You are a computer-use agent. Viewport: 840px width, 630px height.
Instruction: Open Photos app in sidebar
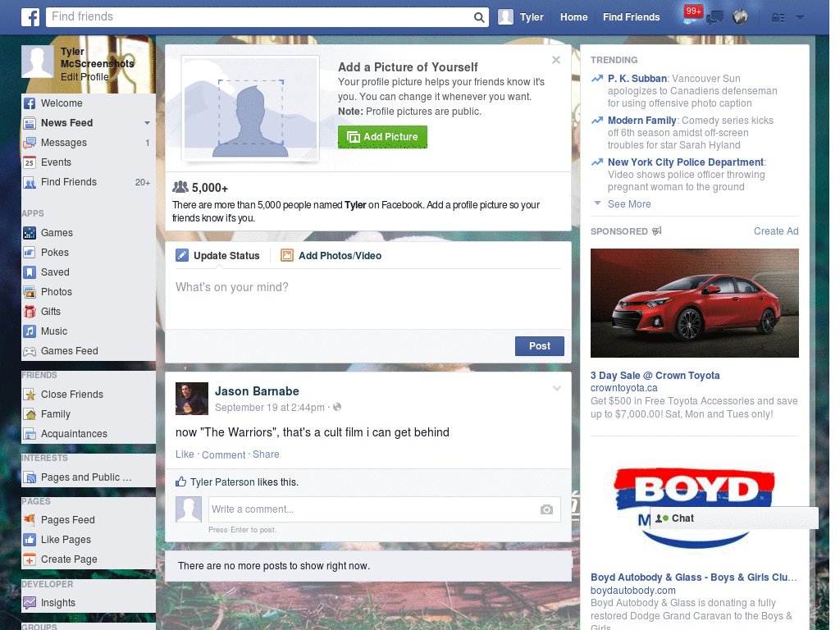click(x=89, y=292)
